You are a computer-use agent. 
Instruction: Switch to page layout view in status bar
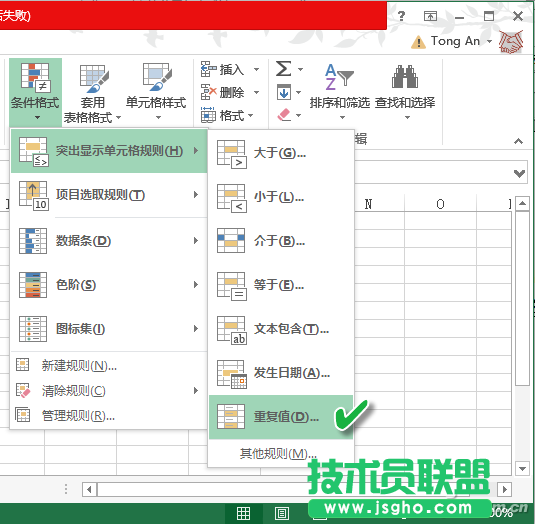click(282, 513)
